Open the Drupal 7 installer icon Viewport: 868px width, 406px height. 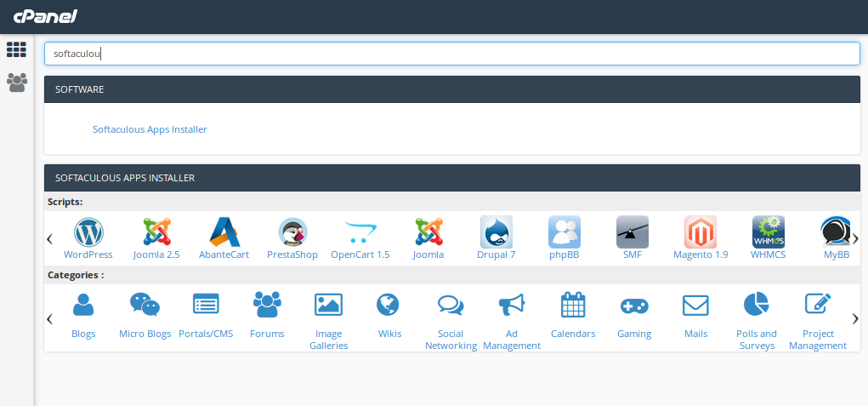pyautogui.click(x=496, y=232)
